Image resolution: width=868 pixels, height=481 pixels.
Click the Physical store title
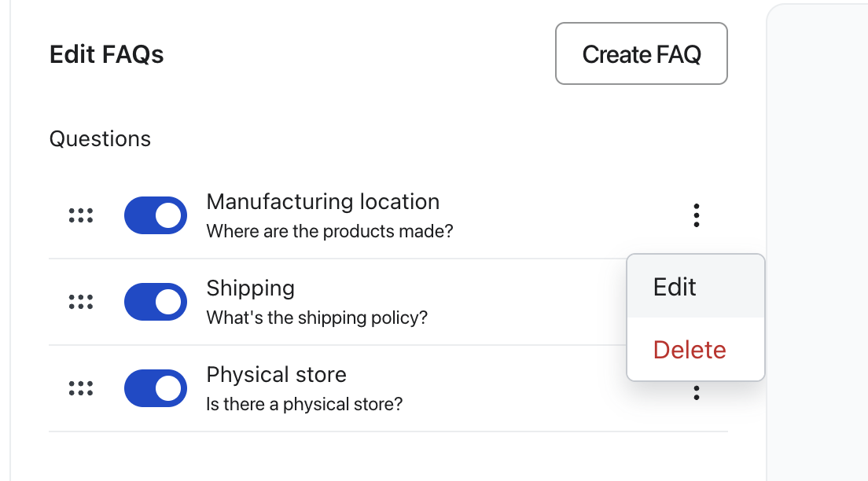pyautogui.click(x=276, y=375)
